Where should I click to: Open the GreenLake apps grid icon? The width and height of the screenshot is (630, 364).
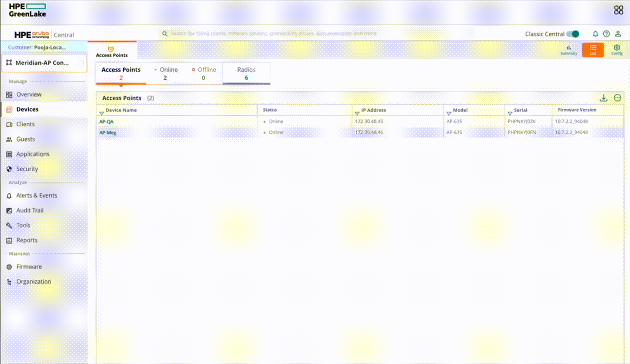click(x=619, y=10)
